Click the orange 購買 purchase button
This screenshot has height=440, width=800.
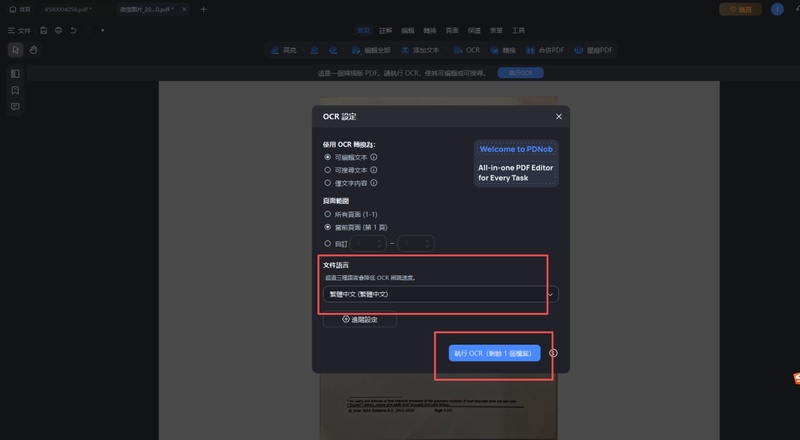click(x=740, y=9)
